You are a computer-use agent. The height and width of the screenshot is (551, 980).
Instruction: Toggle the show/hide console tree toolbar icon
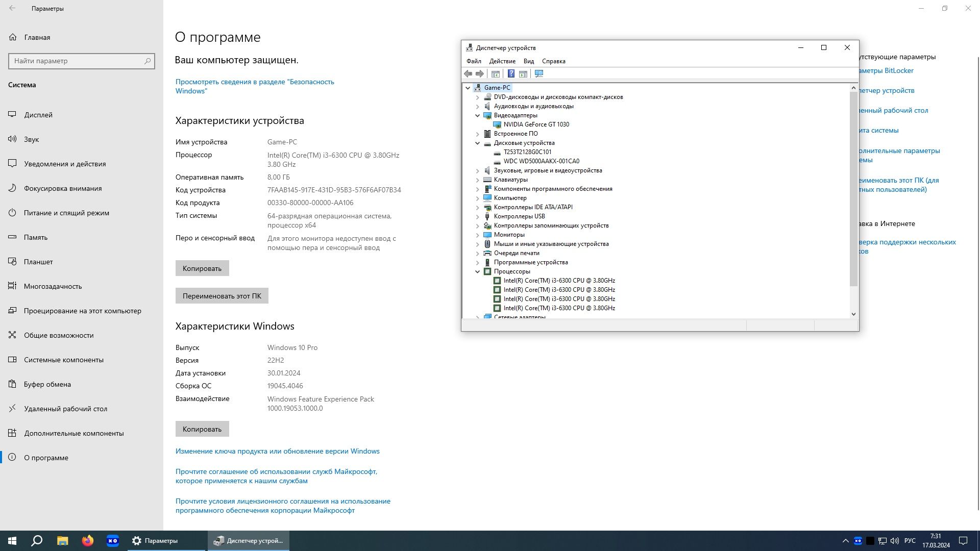496,74
